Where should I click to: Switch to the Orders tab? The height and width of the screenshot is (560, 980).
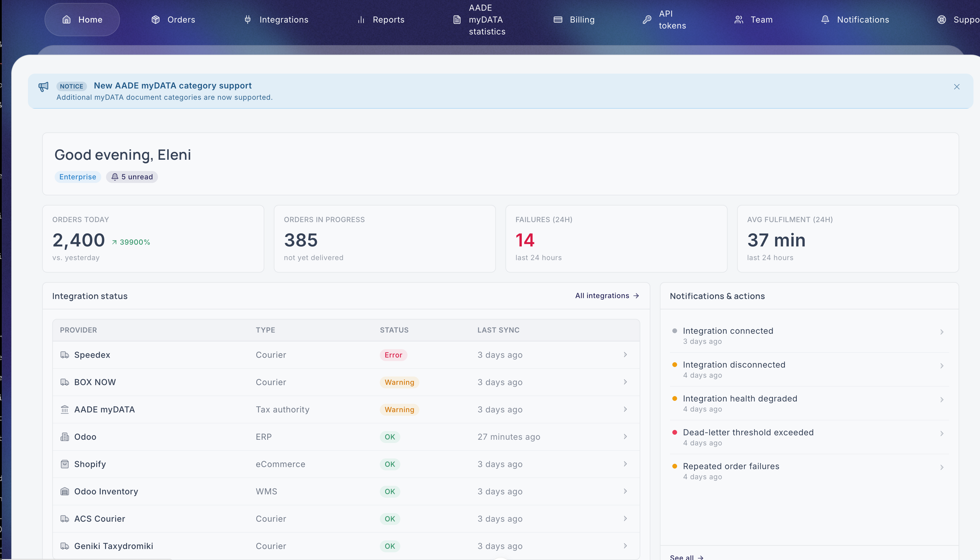click(x=173, y=20)
